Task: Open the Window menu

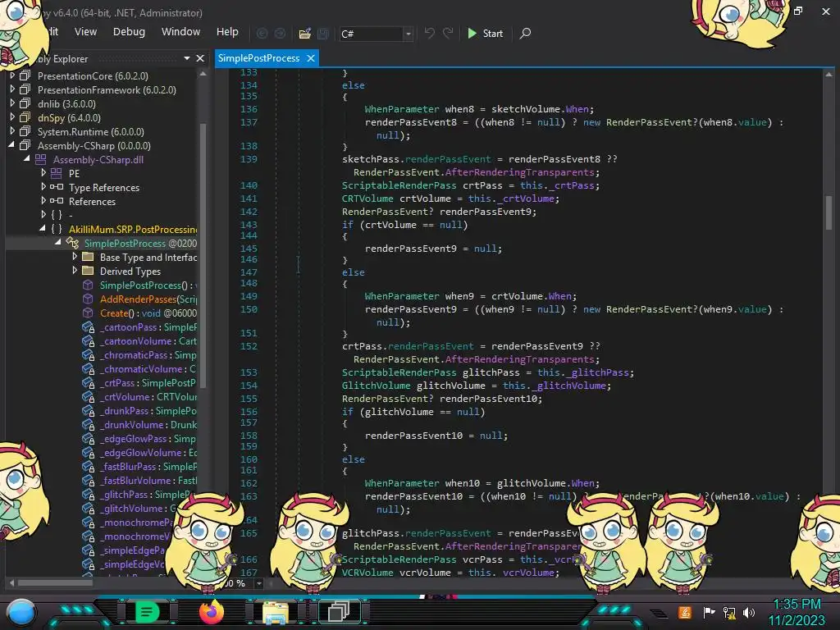Action: coord(180,32)
